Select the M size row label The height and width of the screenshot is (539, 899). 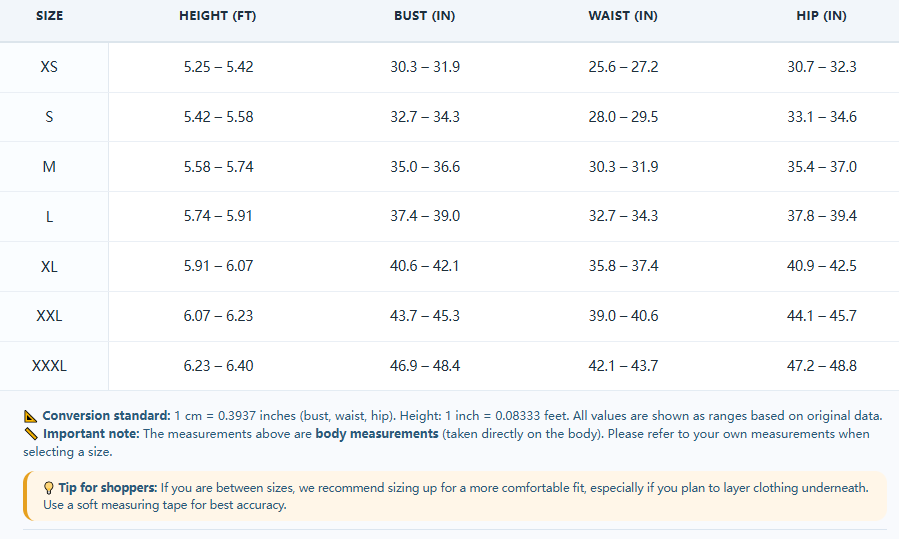click(x=49, y=167)
